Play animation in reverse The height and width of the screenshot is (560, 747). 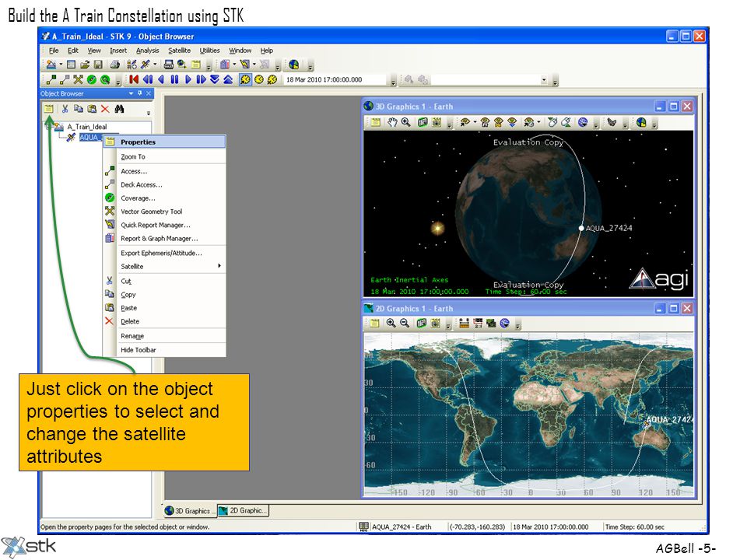[161, 79]
